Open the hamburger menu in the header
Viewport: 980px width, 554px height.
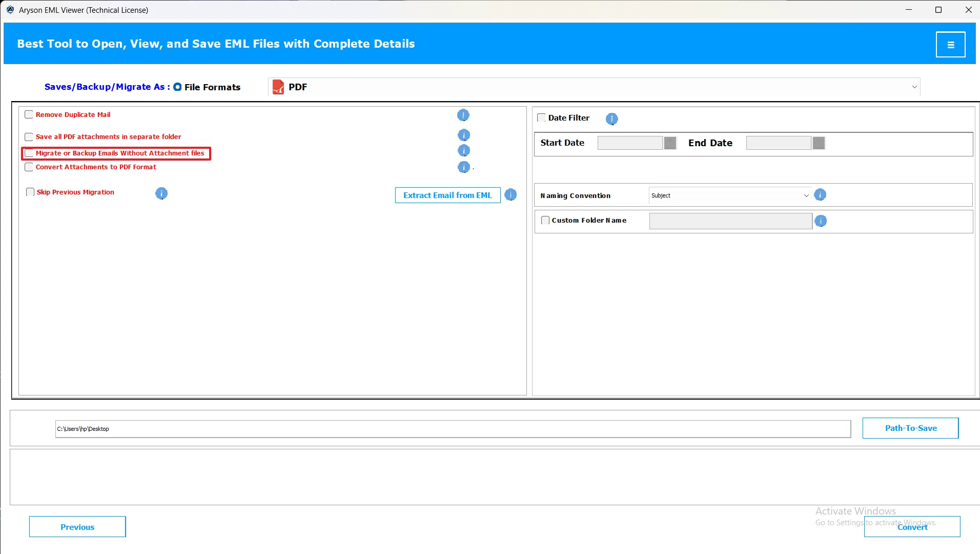pyautogui.click(x=950, y=45)
